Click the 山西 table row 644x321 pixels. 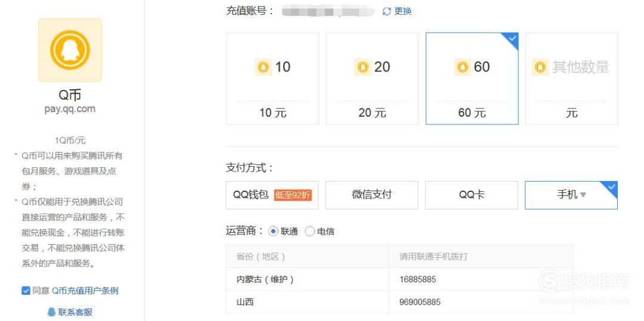coord(400,302)
